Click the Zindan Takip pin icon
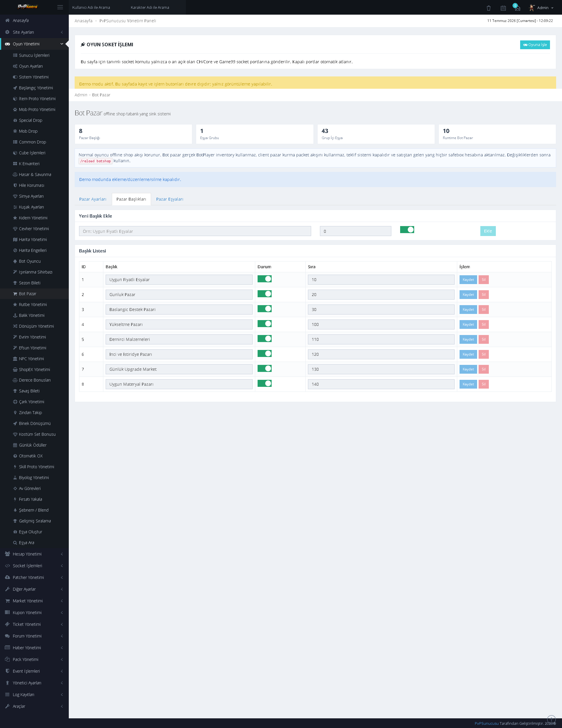 pyautogui.click(x=15, y=413)
